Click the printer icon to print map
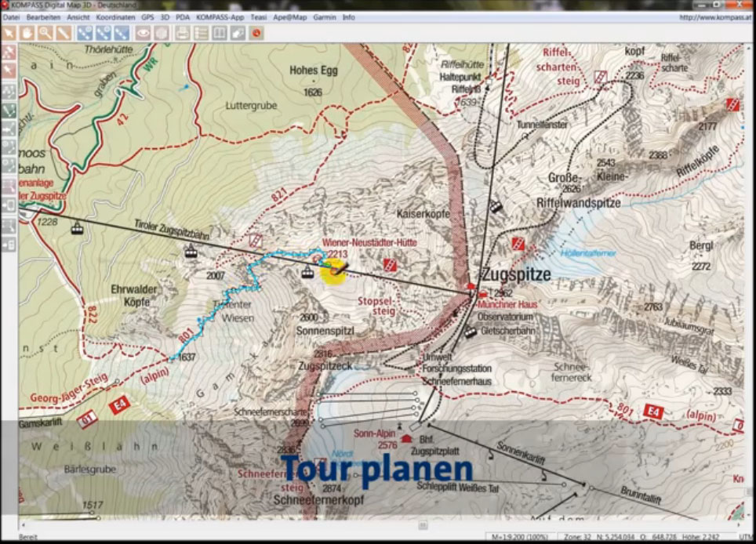This screenshot has height=544, width=756. tap(182, 33)
